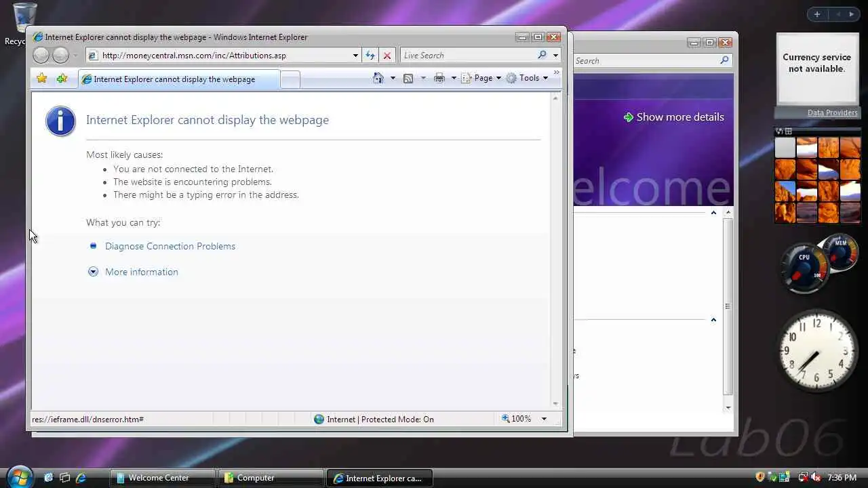Click the Data Providers link on Currency gadget
This screenshot has height=488, width=868.
(832, 113)
